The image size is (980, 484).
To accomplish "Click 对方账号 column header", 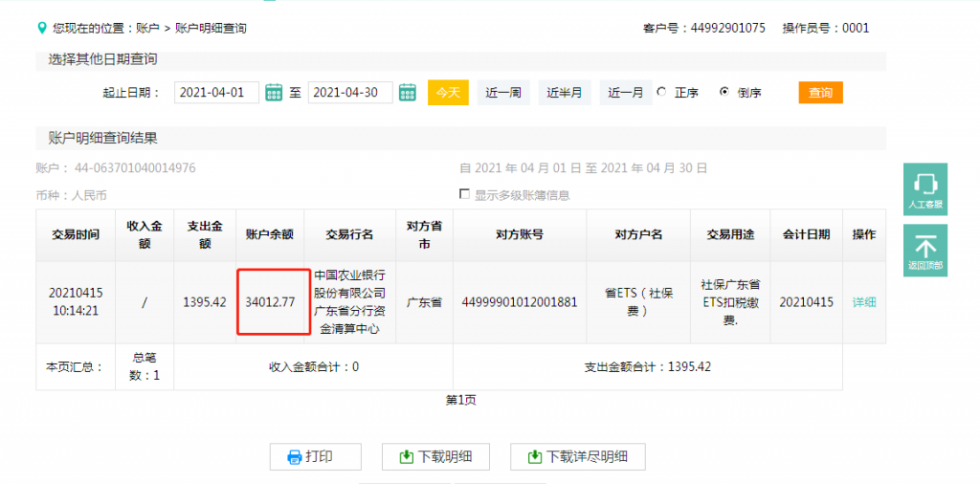I will pyautogui.click(x=520, y=234).
